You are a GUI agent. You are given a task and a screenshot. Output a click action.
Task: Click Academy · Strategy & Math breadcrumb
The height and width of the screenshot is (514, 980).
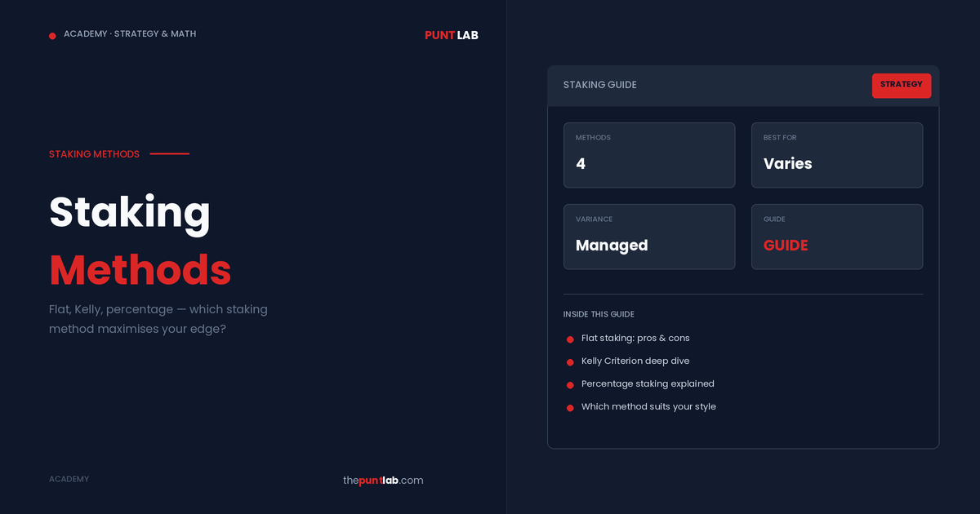(x=130, y=34)
